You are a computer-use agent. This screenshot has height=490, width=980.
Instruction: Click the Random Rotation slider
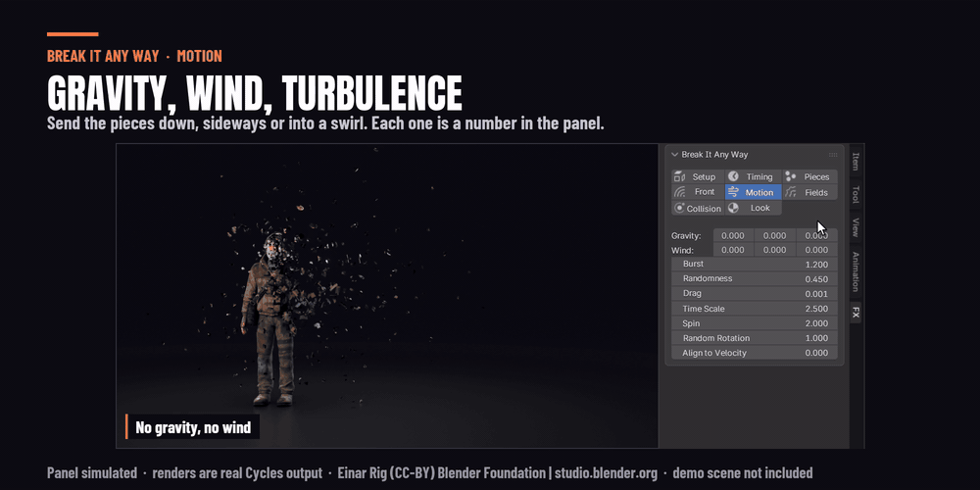click(x=755, y=338)
